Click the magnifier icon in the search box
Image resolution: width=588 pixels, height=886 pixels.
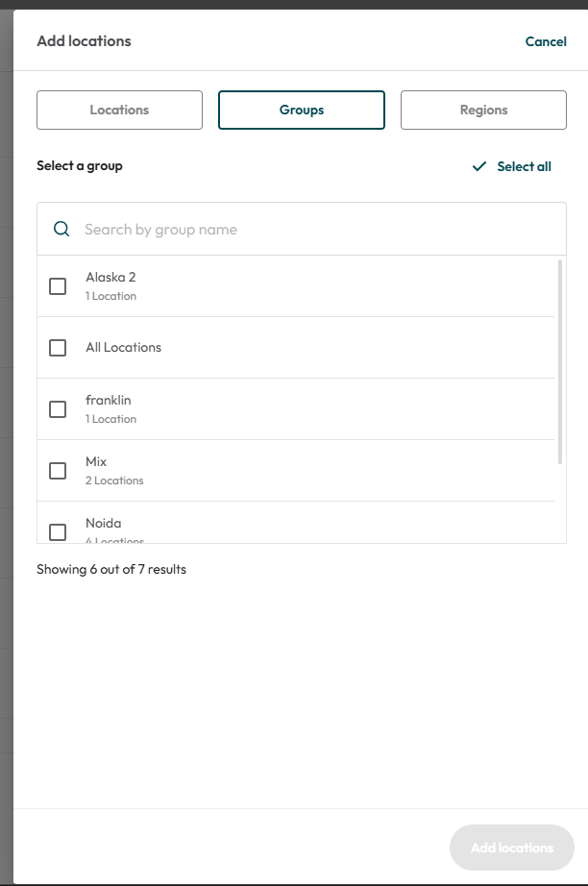(61, 229)
